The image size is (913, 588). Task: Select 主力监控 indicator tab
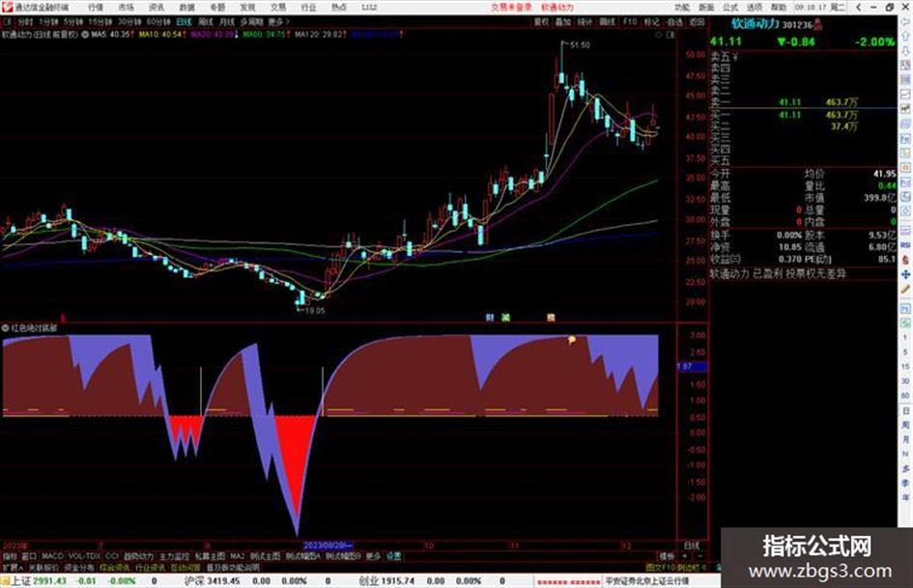(174, 556)
